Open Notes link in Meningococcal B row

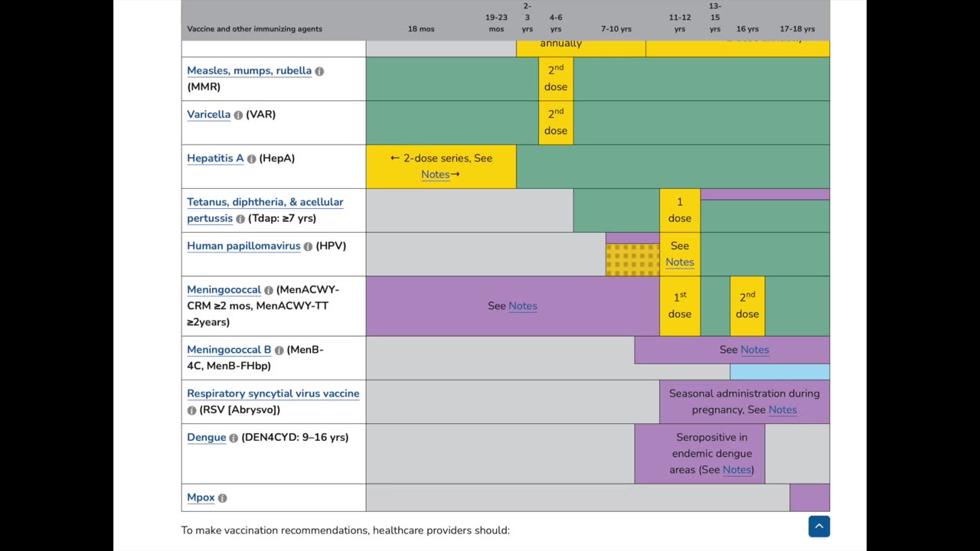[x=755, y=350]
